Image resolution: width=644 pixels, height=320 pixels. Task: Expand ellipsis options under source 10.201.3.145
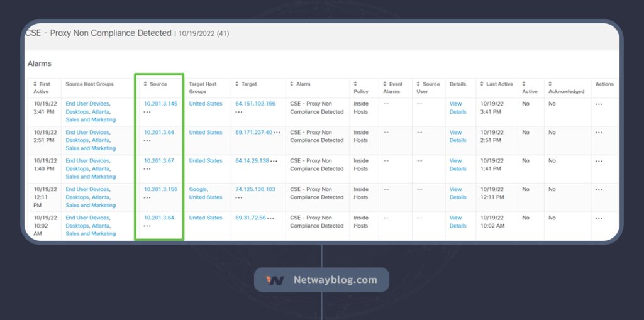coord(147,112)
